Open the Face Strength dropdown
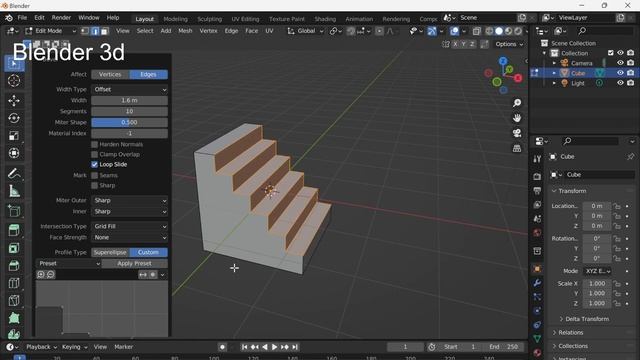The image size is (640, 360). [129, 237]
